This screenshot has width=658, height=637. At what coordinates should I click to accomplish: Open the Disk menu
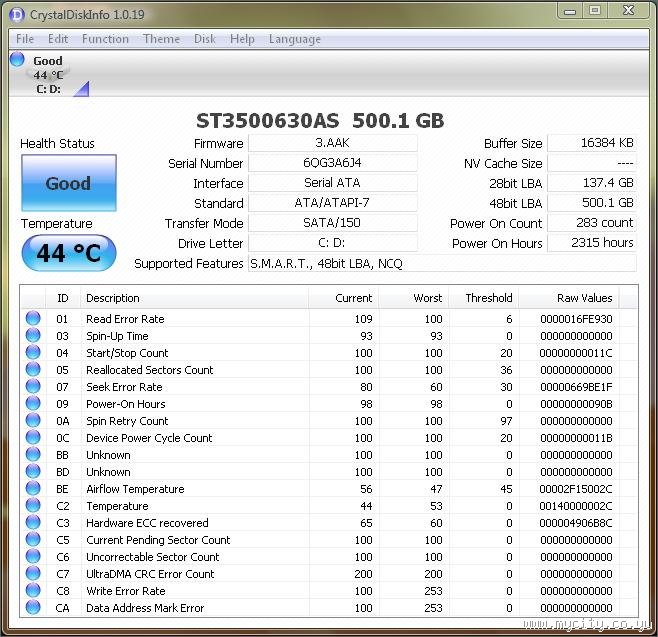click(x=205, y=39)
